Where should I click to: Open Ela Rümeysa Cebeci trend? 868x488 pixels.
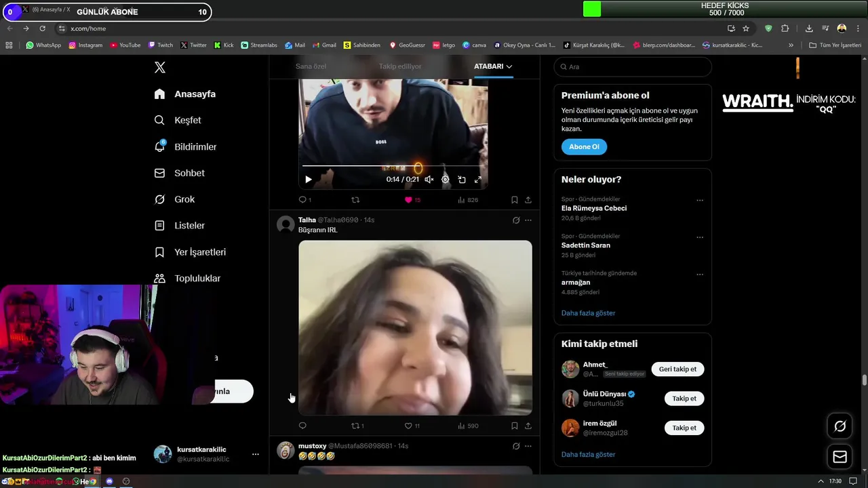[594, 208]
